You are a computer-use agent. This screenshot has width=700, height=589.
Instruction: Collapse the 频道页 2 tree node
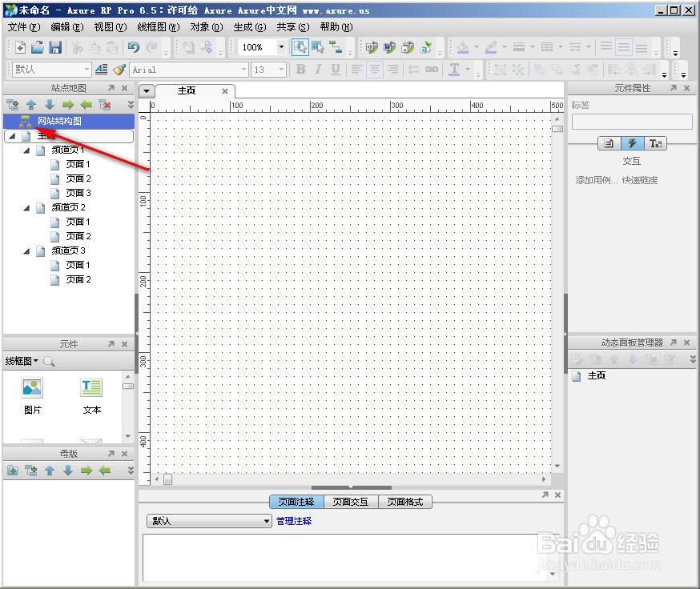[x=26, y=208]
